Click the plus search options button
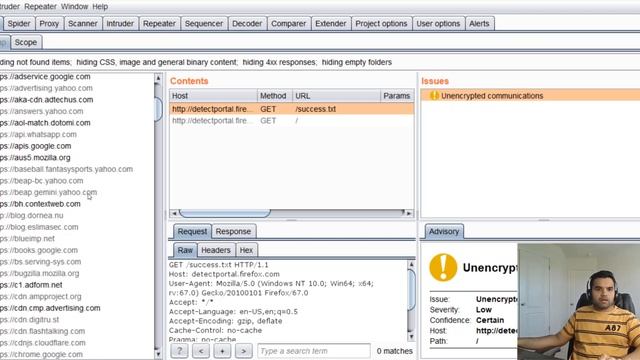640x360 pixels. 222,351
